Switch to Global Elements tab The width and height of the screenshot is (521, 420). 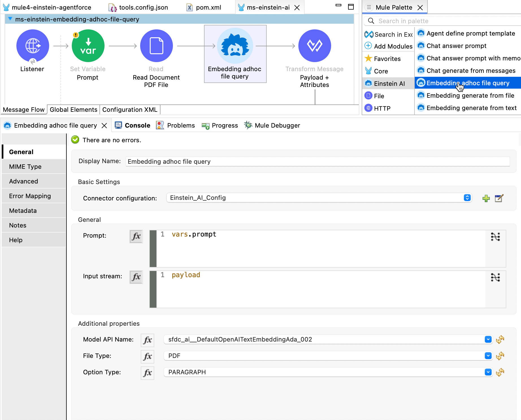73,110
